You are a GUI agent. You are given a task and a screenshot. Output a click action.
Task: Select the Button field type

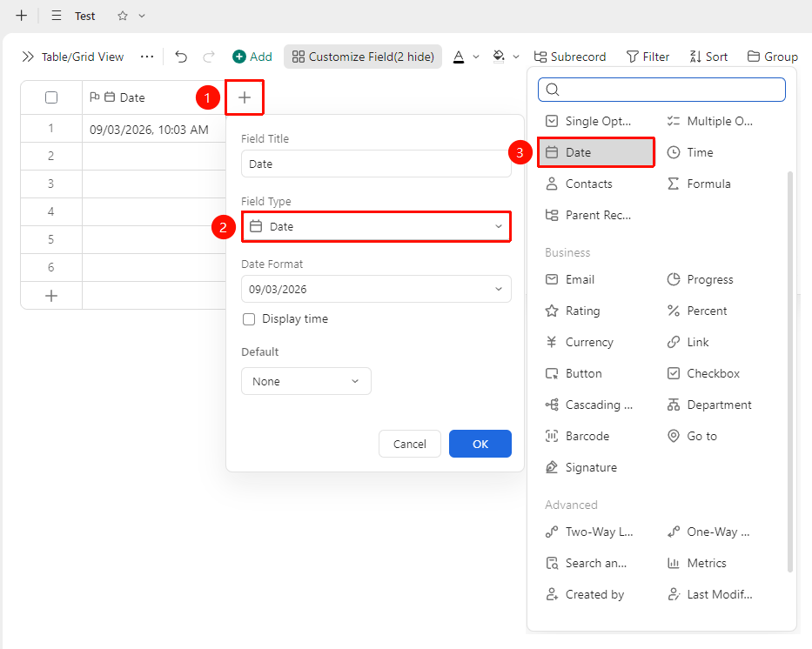tap(574, 373)
